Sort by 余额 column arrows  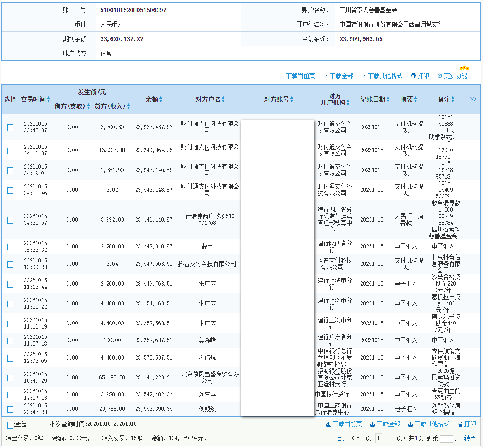tap(161, 99)
